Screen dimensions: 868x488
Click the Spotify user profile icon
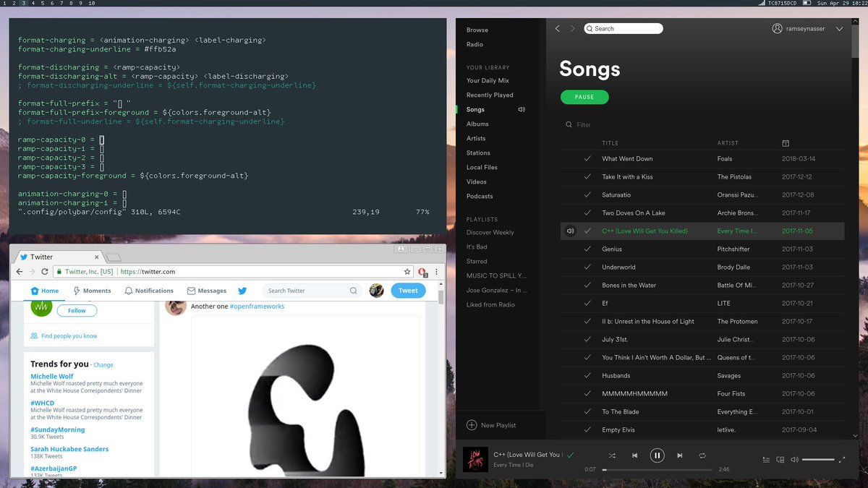tap(778, 29)
